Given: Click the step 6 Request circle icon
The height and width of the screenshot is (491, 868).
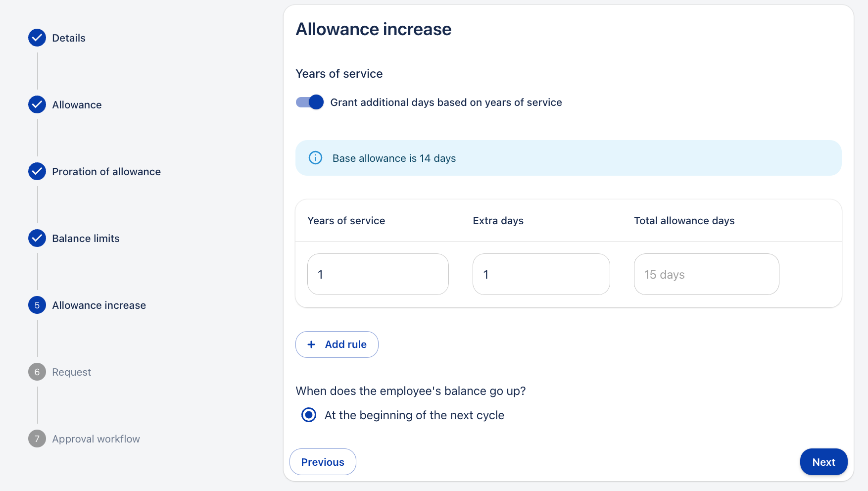Looking at the screenshot, I should point(37,372).
